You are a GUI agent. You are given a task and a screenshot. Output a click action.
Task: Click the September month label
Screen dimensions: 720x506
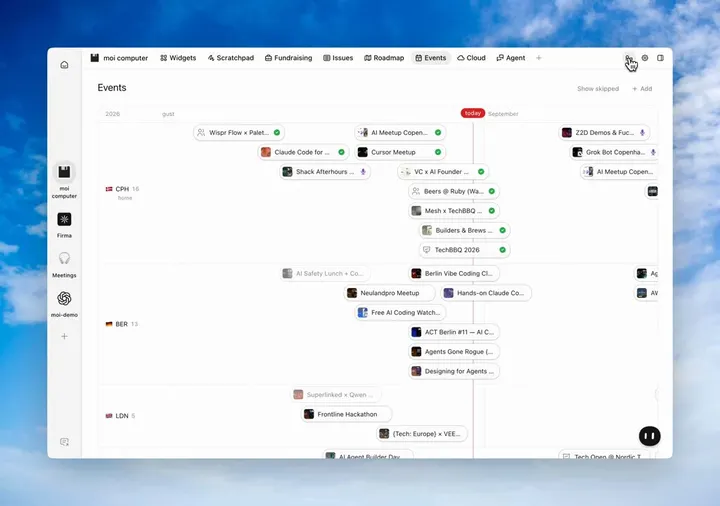coord(503,114)
